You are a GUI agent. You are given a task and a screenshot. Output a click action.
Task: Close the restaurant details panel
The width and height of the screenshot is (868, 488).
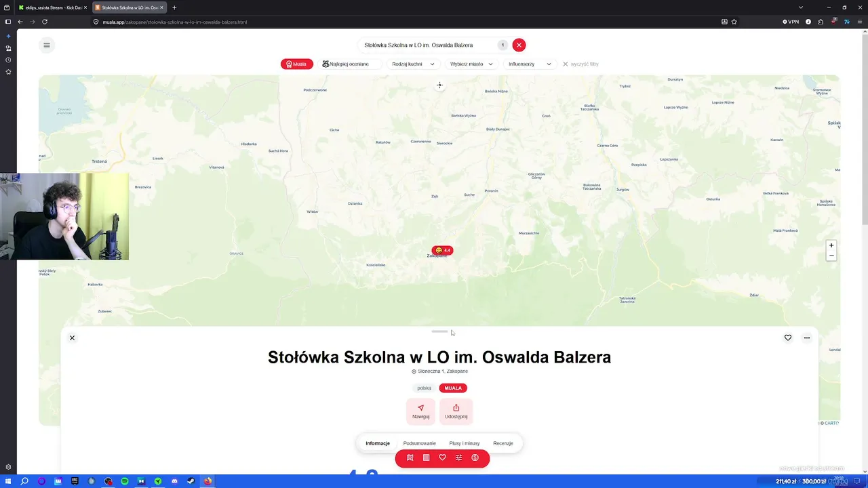coord(72,338)
